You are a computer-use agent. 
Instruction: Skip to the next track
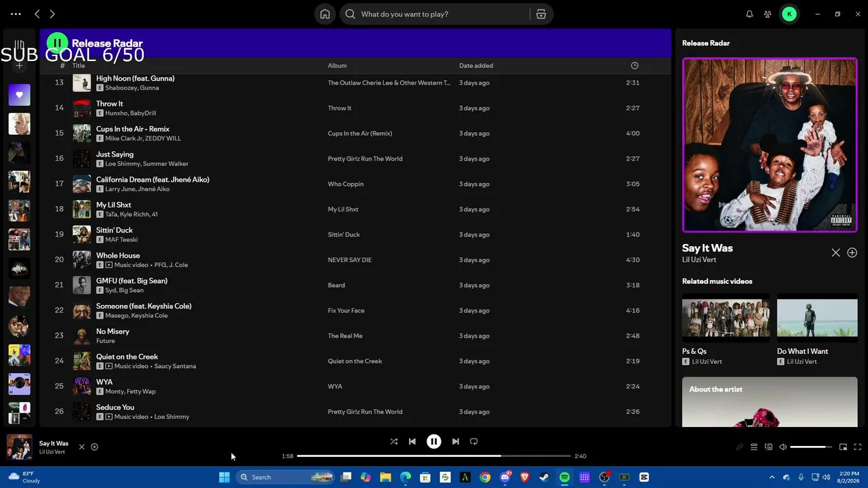coord(456,441)
